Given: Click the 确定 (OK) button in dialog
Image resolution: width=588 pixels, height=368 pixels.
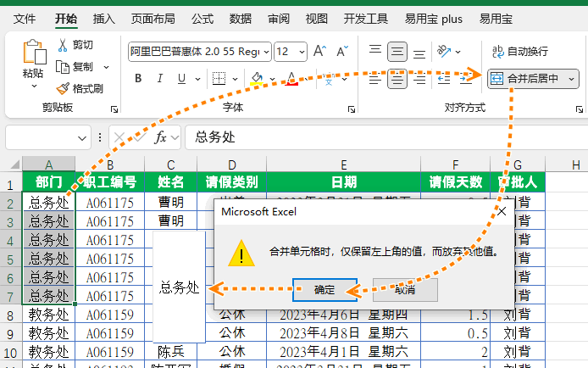Looking at the screenshot, I should point(325,290).
